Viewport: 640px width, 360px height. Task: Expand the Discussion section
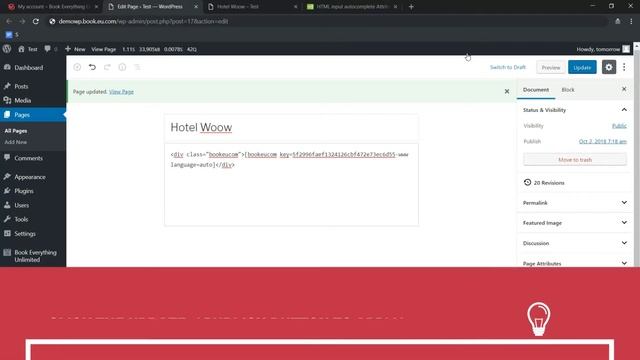[575, 243]
